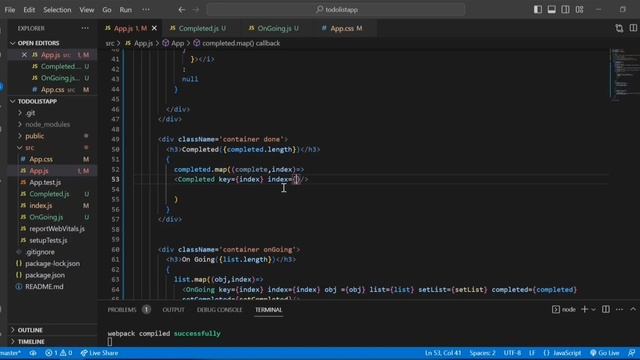Maximize the panel with the chevron
The height and width of the screenshot is (360, 640).
pyautogui.click(x=633, y=310)
